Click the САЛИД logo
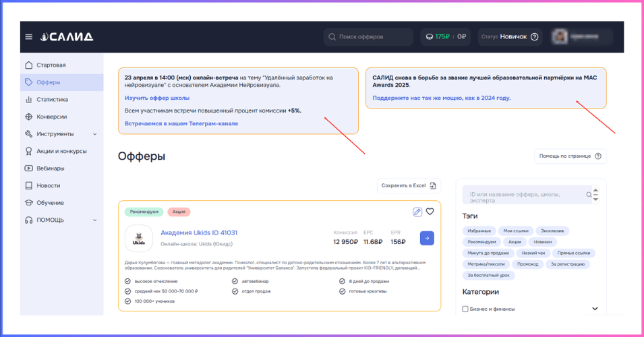Viewport: 644px width, 337px height. pos(67,37)
